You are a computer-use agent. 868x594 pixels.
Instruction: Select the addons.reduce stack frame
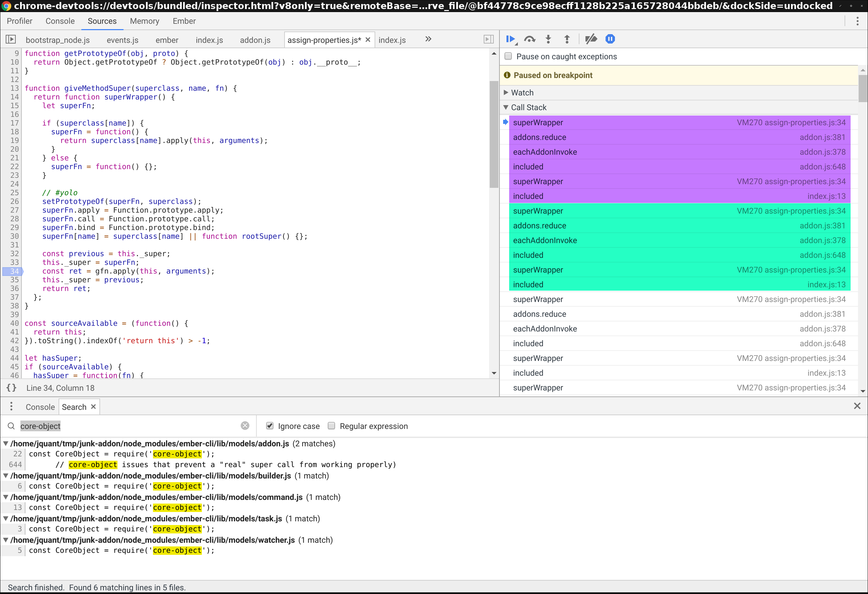click(539, 137)
